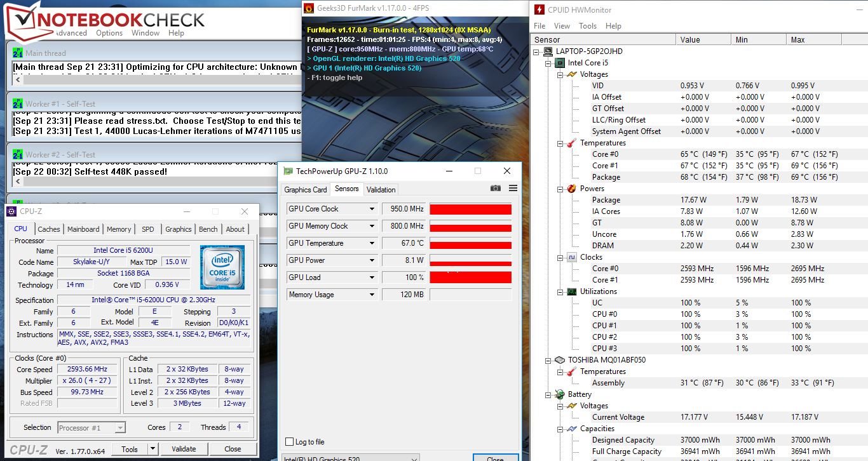Collapse the CPU Temperatures group
868x461 pixels.
coord(560,143)
